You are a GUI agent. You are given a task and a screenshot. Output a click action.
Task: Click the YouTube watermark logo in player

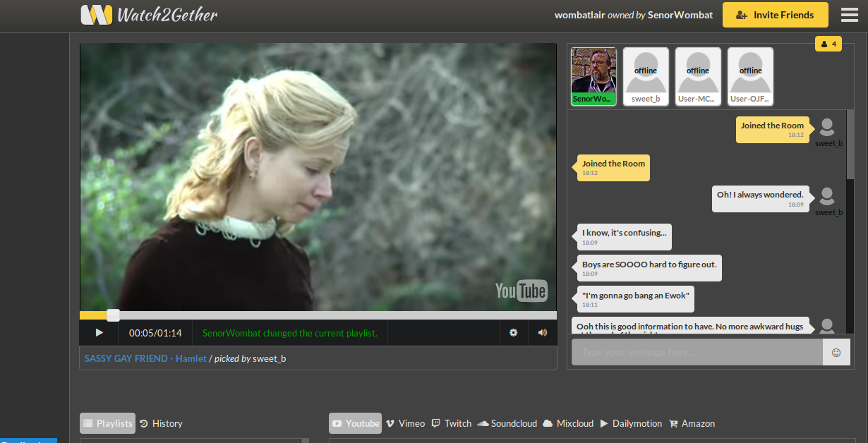521,290
